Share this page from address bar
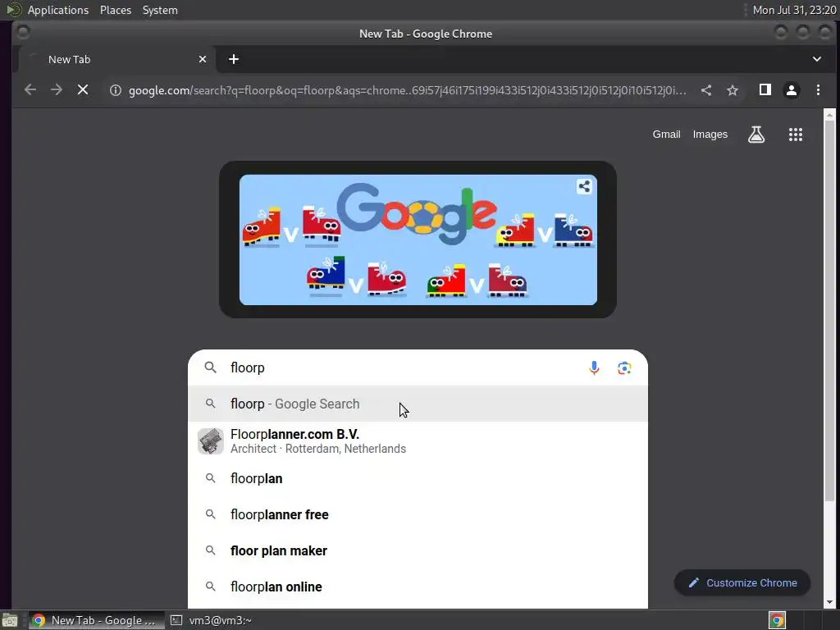840x630 pixels. tap(706, 90)
